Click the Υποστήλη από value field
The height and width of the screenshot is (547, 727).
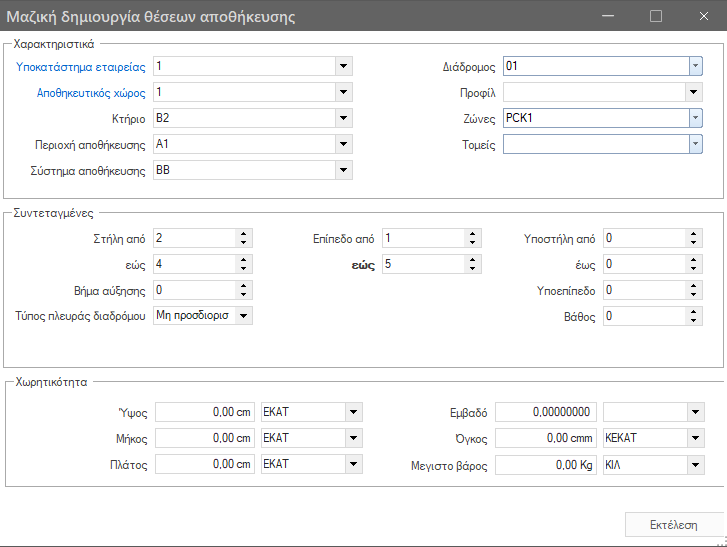coord(644,238)
